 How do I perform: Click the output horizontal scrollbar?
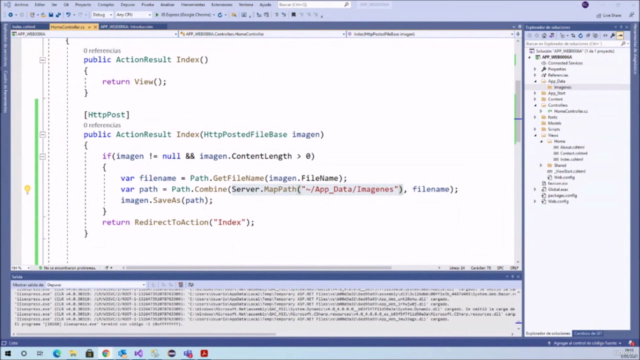[x=146, y=334]
